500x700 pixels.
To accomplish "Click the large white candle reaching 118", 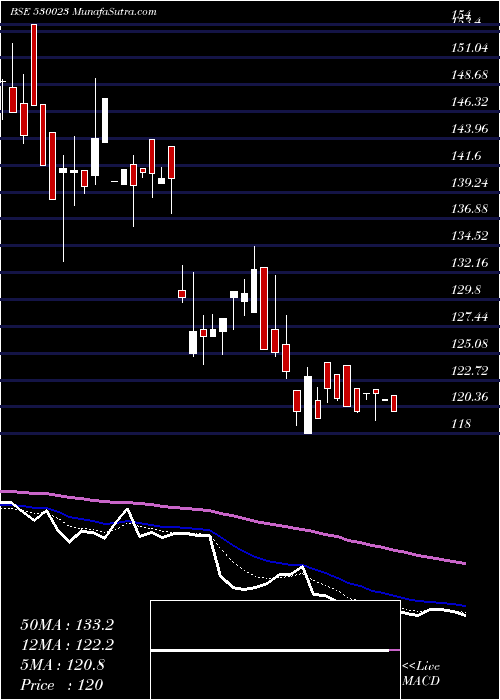I will [x=308, y=405].
